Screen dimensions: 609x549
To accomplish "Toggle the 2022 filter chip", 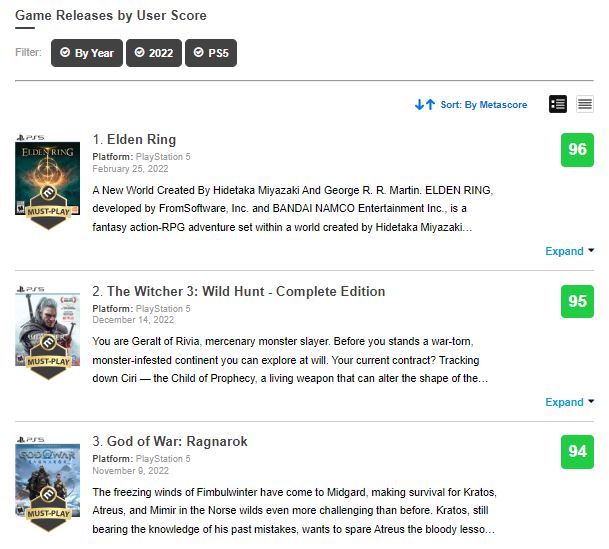I will [x=153, y=53].
